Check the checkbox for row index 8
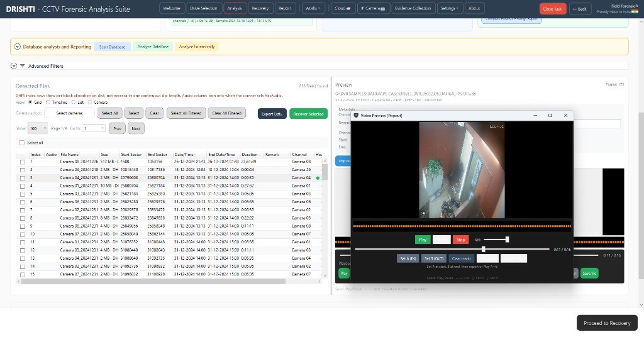644x337 pixels. [23, 218]
